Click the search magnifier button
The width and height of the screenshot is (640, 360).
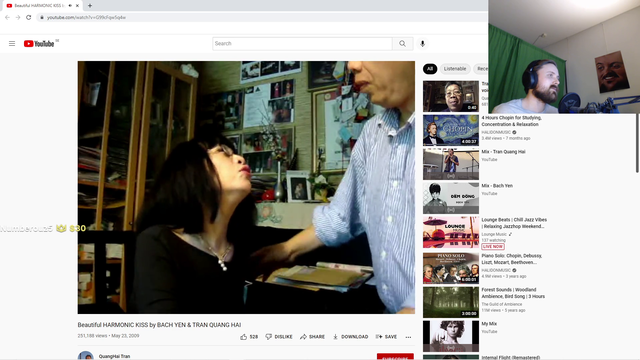(402, 44)
